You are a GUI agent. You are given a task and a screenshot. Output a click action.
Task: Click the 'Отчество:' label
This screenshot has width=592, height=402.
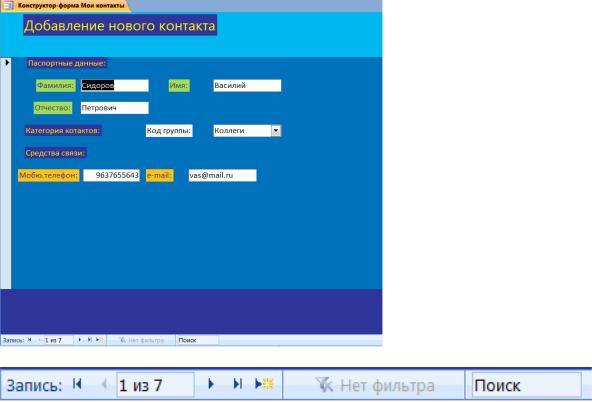(x=53, y=108)
